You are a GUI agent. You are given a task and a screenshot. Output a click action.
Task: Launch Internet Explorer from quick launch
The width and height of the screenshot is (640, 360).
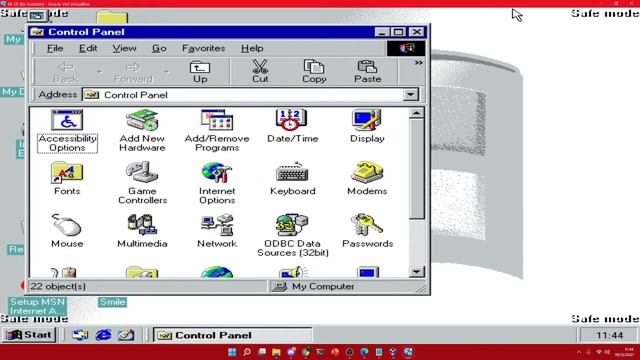click(x=103, y=335)
